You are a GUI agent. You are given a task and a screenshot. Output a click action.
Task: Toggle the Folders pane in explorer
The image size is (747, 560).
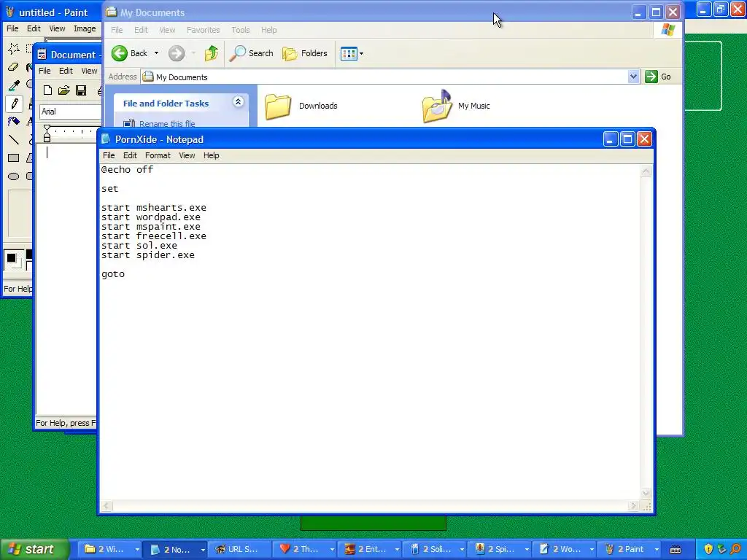pos(305,53)
